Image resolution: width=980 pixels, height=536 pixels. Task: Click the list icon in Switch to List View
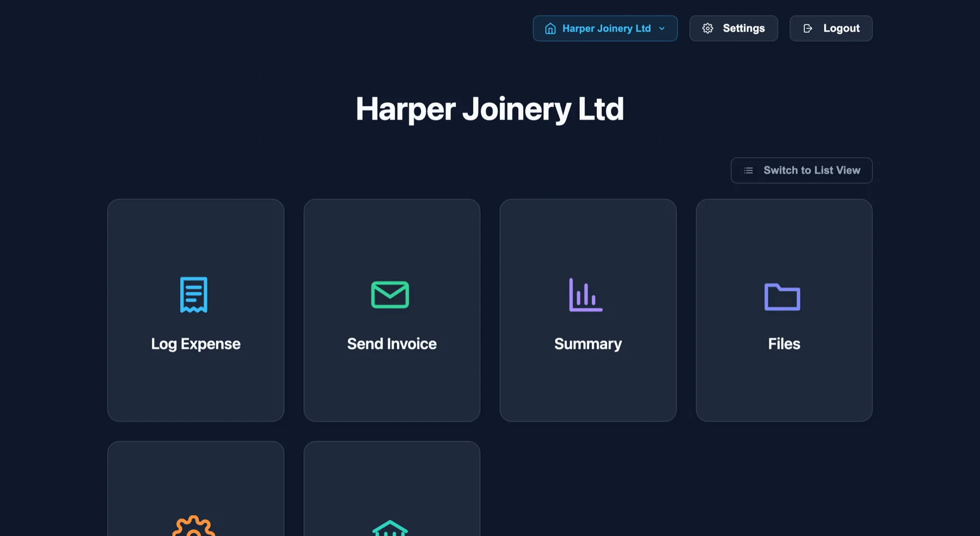pyautogui.click(x=749, y=170)
